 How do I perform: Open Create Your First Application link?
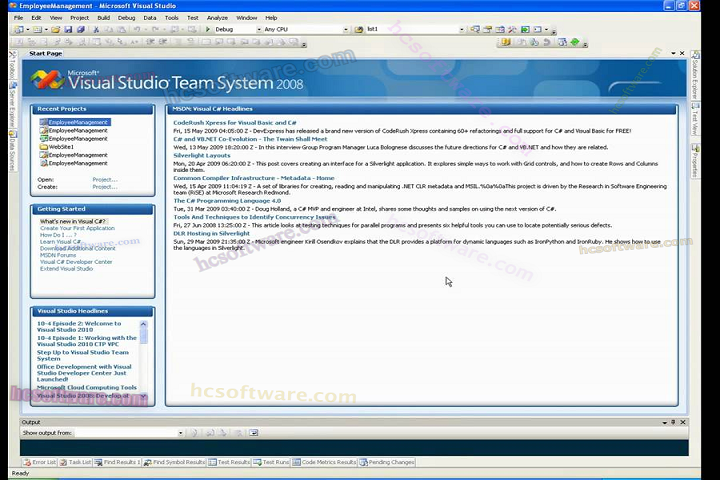point(77,228)
